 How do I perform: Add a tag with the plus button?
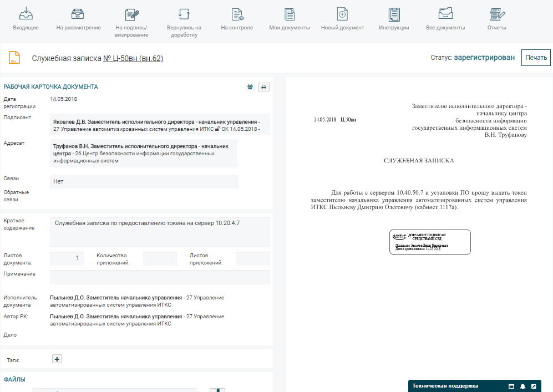pyautogui.click(x=57, y=359)
